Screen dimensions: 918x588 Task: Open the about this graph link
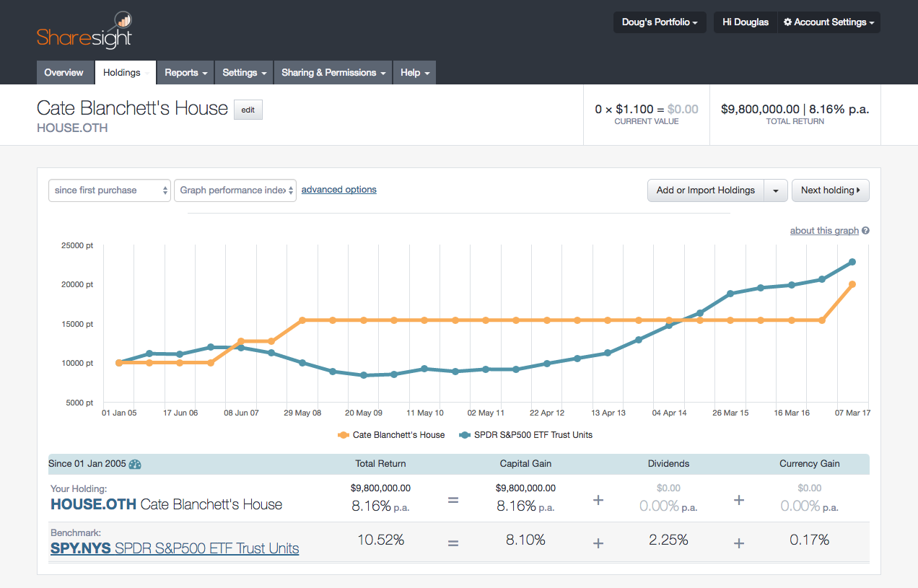(x=824, y=231)
